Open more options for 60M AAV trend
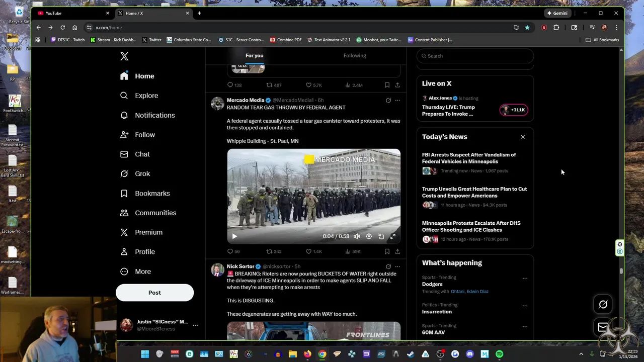The image size is (644, 362). pos(525,326)
